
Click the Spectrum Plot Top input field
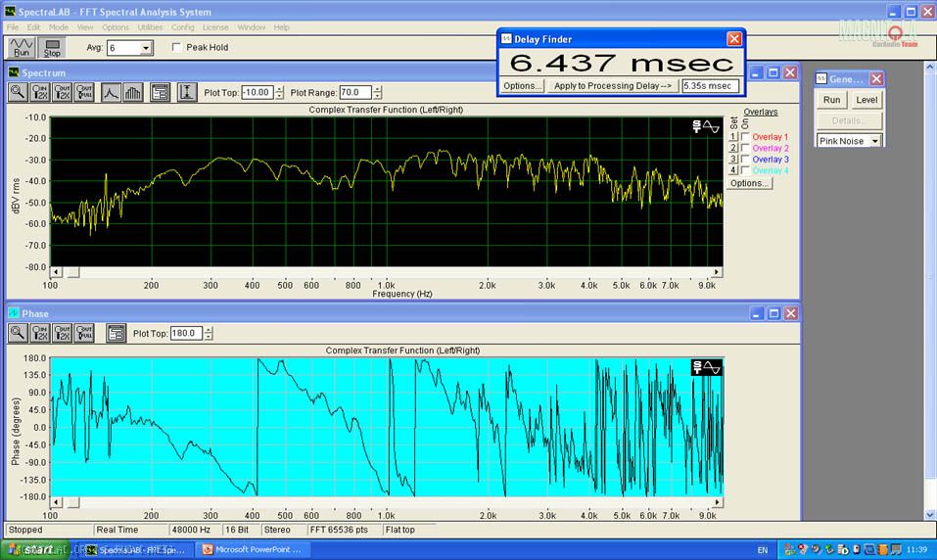click(x=258, y=93)
